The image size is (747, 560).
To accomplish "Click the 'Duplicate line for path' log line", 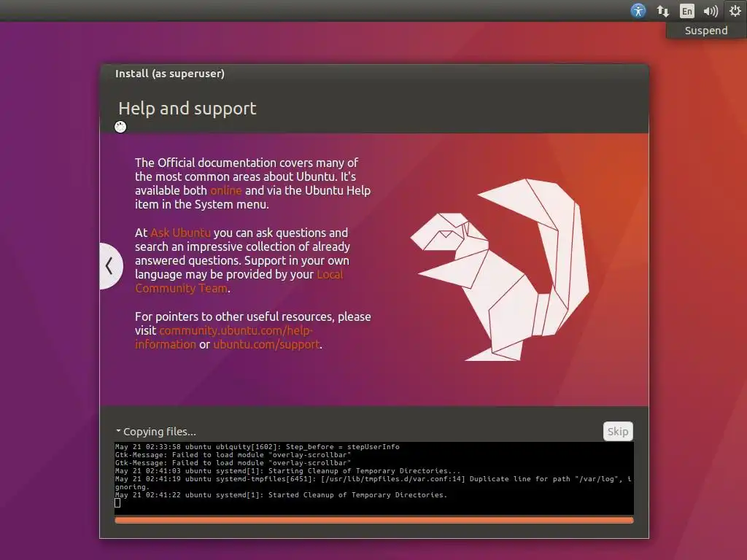I will click(373, 483).
